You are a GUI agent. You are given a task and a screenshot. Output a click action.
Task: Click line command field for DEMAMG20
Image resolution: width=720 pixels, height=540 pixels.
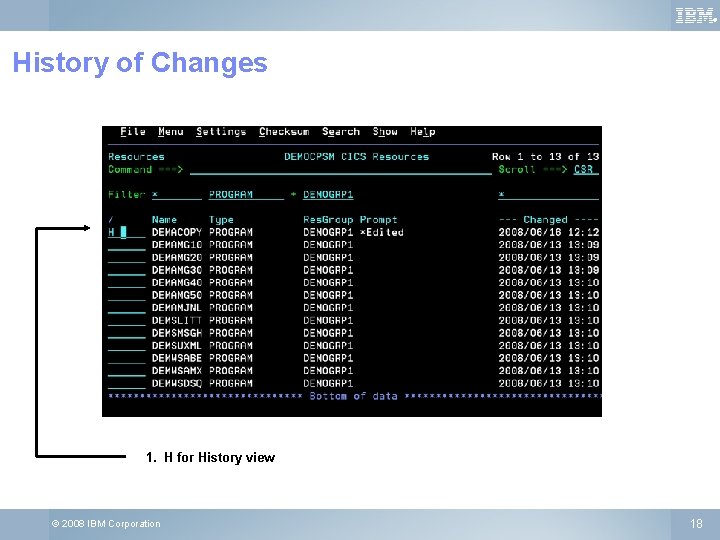(126, 258)
